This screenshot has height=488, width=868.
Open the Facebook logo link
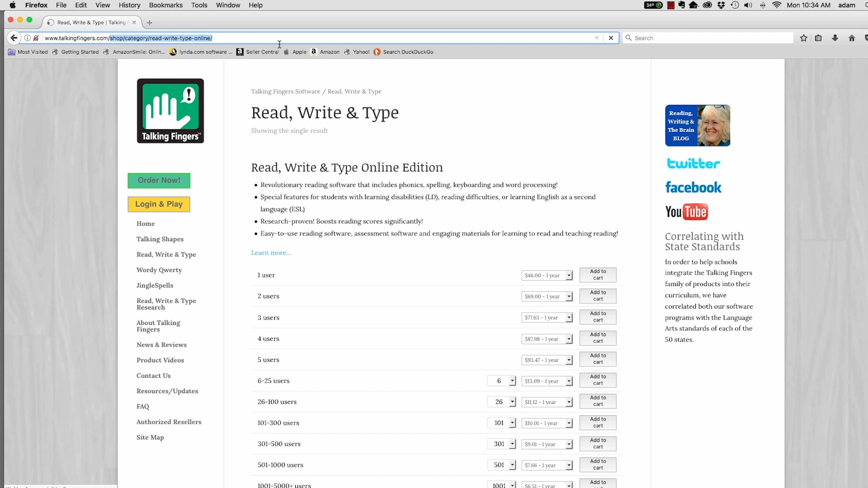pyautogui.click(x=693, y=187)
